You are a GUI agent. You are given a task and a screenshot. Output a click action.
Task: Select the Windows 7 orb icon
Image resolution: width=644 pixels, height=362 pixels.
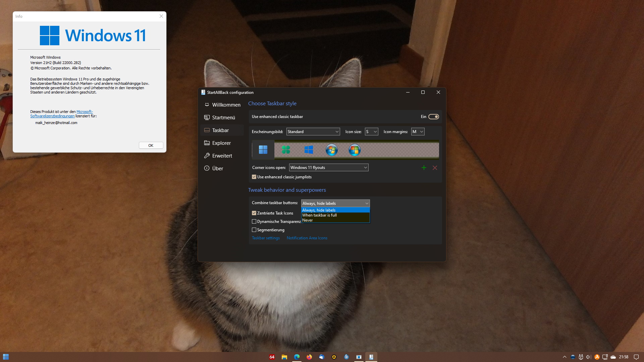pos(331,150)
